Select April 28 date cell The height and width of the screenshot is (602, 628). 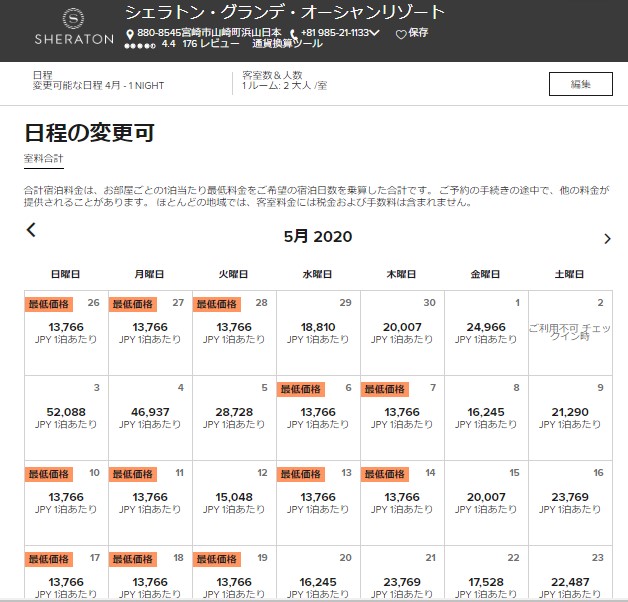coord(234,333)
